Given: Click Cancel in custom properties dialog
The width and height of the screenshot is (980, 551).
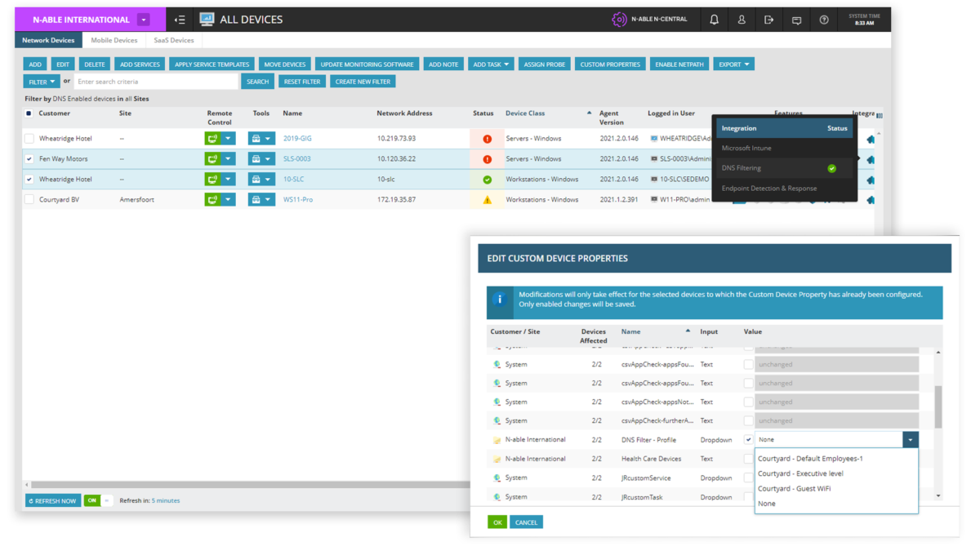Looking at the screenshot, I should [526, 522].
